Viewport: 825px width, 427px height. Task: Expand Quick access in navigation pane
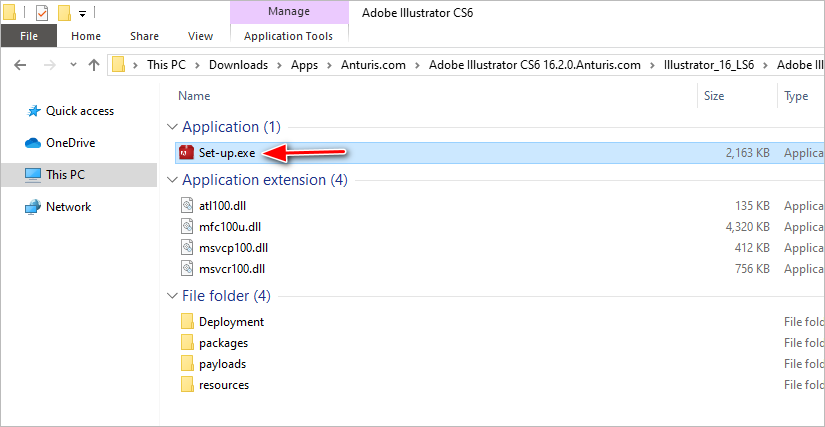point(14,111)
